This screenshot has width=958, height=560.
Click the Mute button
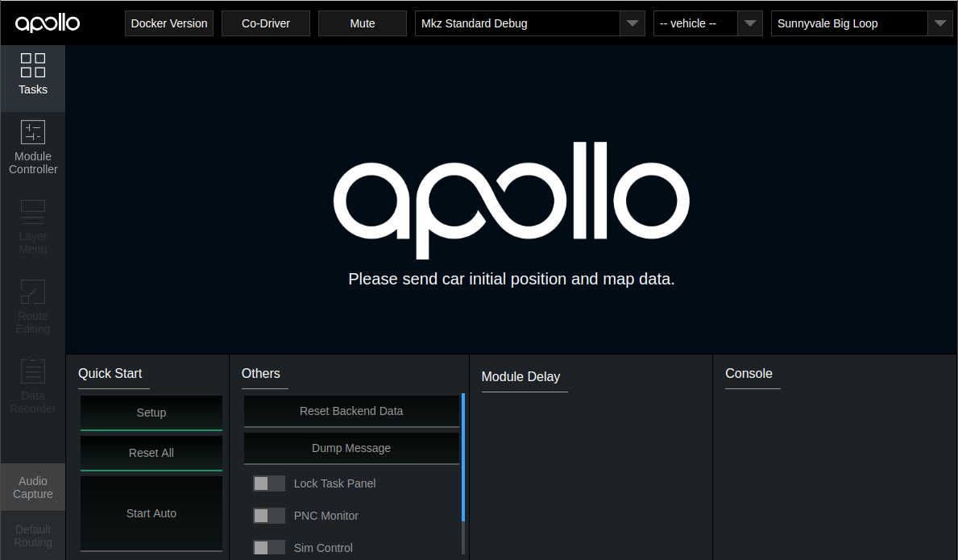[x=363, y=23]
